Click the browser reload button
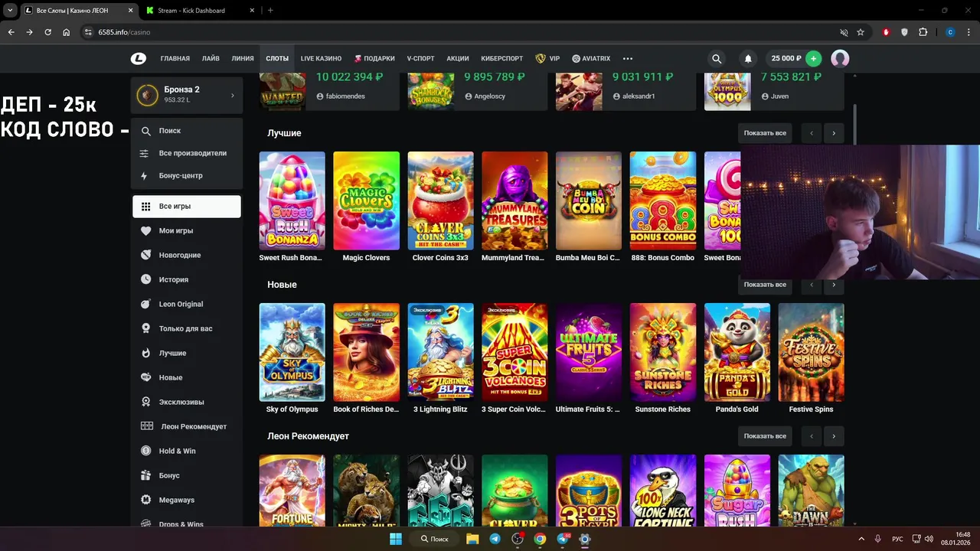 pos(47,32)
